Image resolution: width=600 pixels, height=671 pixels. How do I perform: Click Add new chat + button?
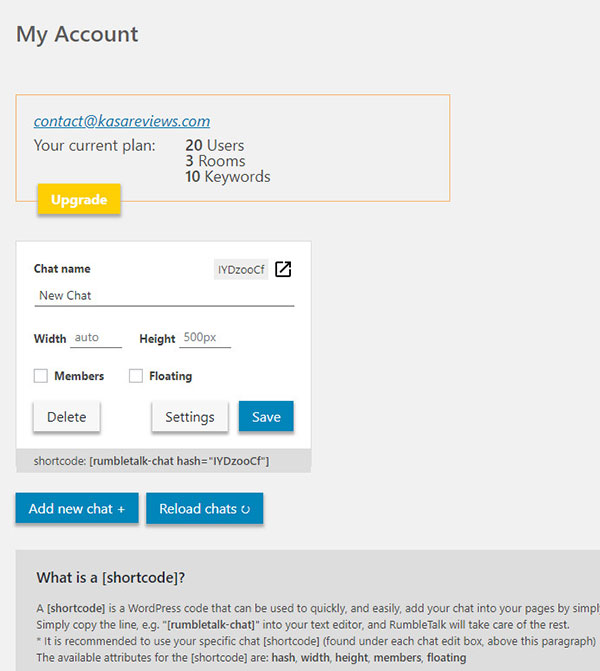click(x=77, y=508)
